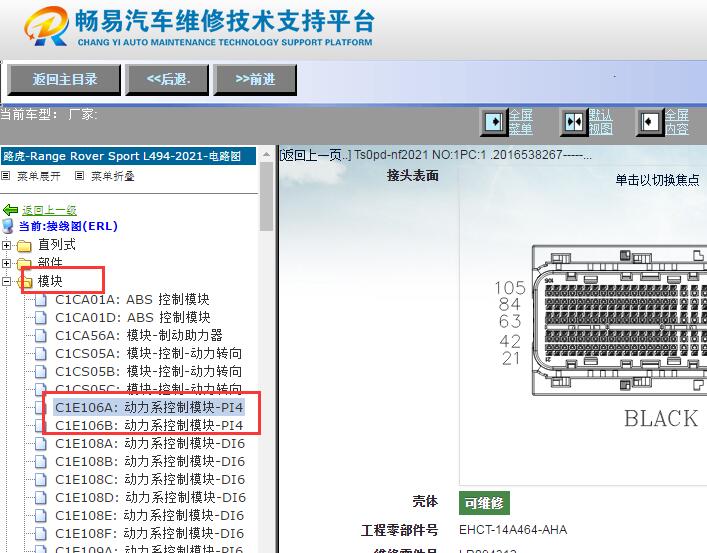Click the 全屏内容 view icon
The height and width of the screenshot is (553, 707).
coord(650,122)
